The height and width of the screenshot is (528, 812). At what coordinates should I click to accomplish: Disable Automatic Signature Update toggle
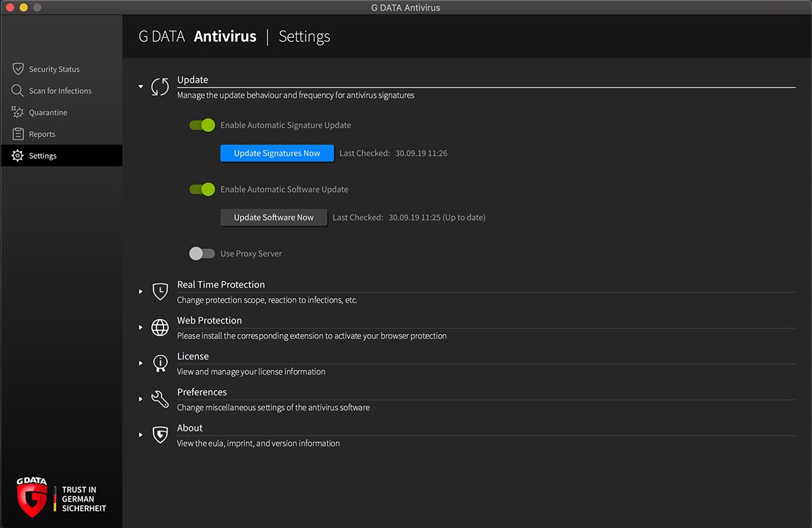[202, 125]
